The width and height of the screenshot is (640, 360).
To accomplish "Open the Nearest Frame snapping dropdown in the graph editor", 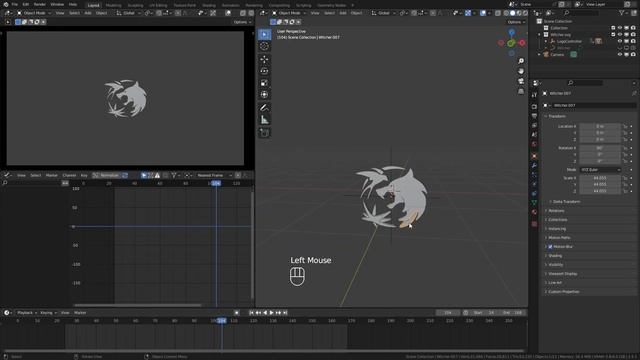I will point(213,176).
